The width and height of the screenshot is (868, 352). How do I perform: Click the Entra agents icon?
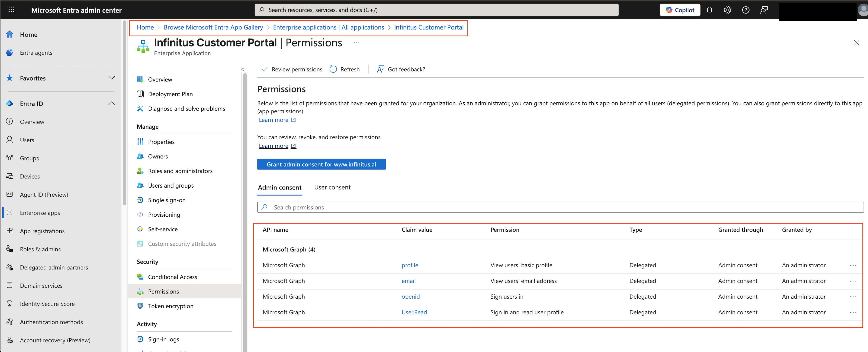pyautogui.click(x=10, y=53)
